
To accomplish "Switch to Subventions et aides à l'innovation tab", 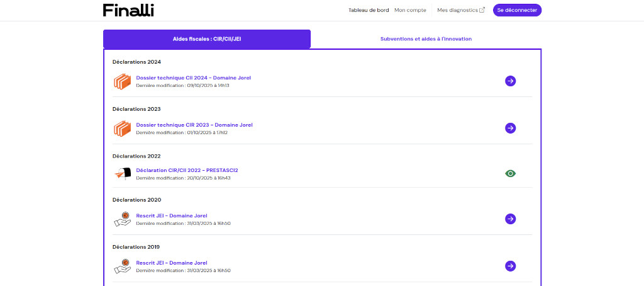I will 426,39.
